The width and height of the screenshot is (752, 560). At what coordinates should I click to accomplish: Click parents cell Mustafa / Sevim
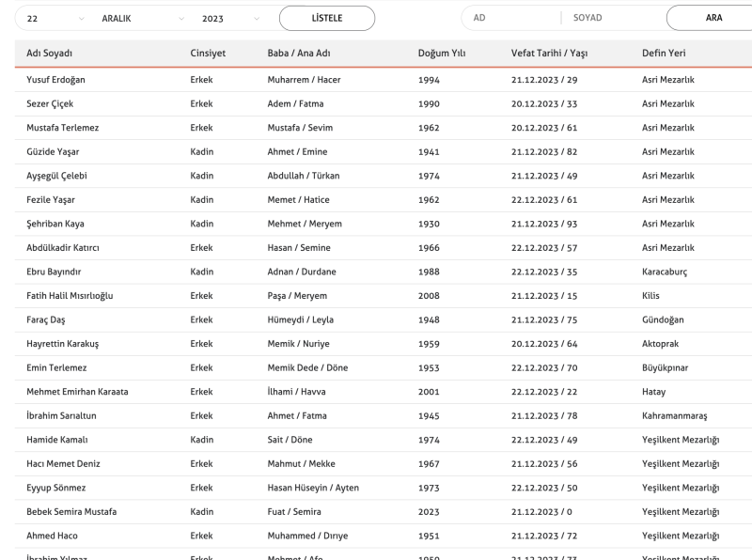point(300,128)
